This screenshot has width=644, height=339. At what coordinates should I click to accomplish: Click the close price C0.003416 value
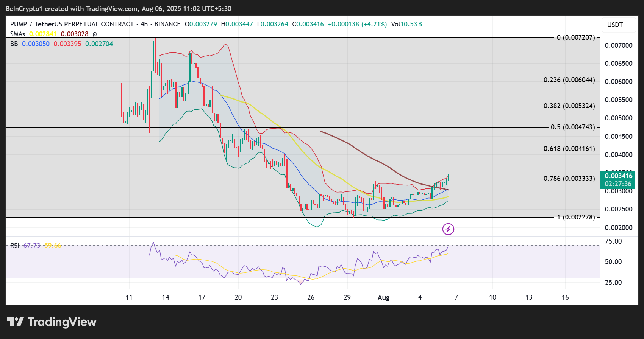pyautogui.click(x=308, y=24)
